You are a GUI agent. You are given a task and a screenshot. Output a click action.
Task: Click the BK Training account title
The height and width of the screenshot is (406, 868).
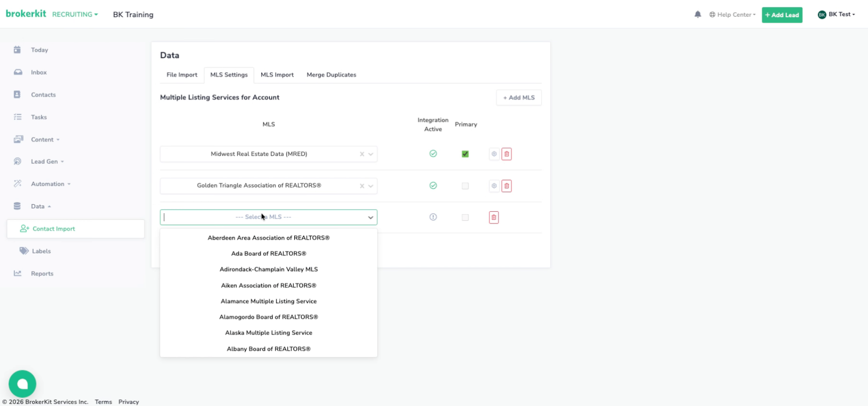(133, 14)
